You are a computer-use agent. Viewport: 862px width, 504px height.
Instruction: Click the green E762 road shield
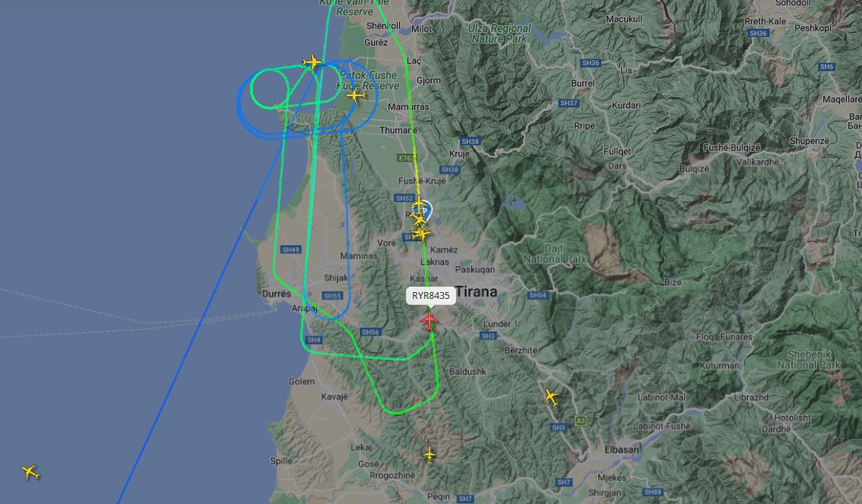(406, 158)
